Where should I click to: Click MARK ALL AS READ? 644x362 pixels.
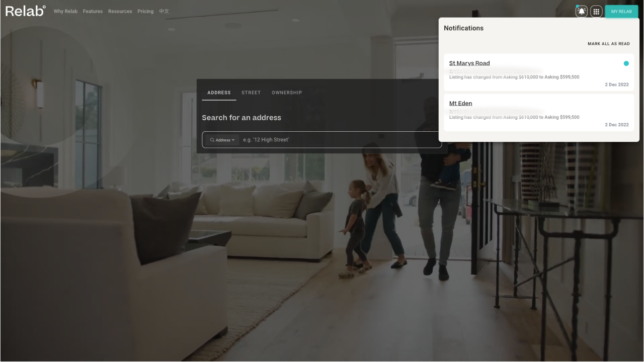(x=608, y=44)
